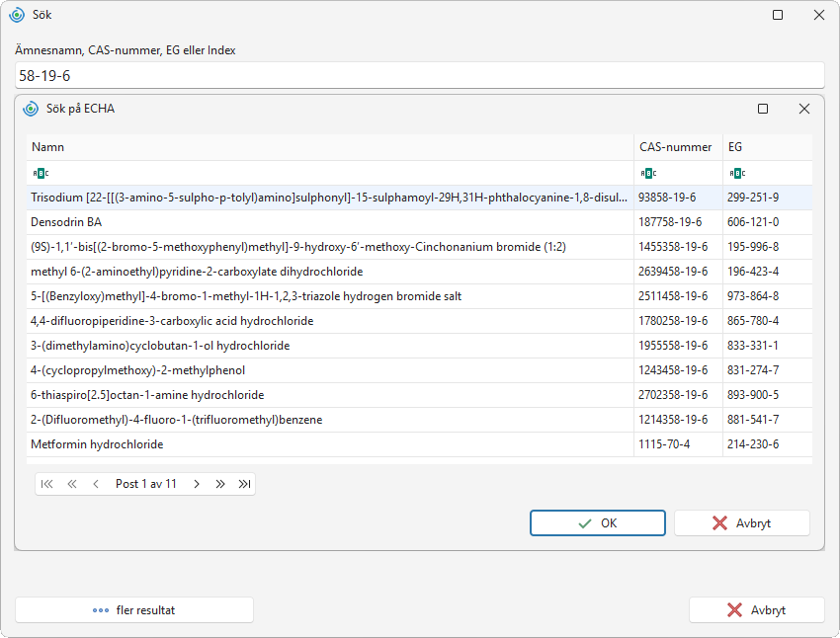840x638 pixels.
Task: Advance to next record arrow
Action: (197, 484)
